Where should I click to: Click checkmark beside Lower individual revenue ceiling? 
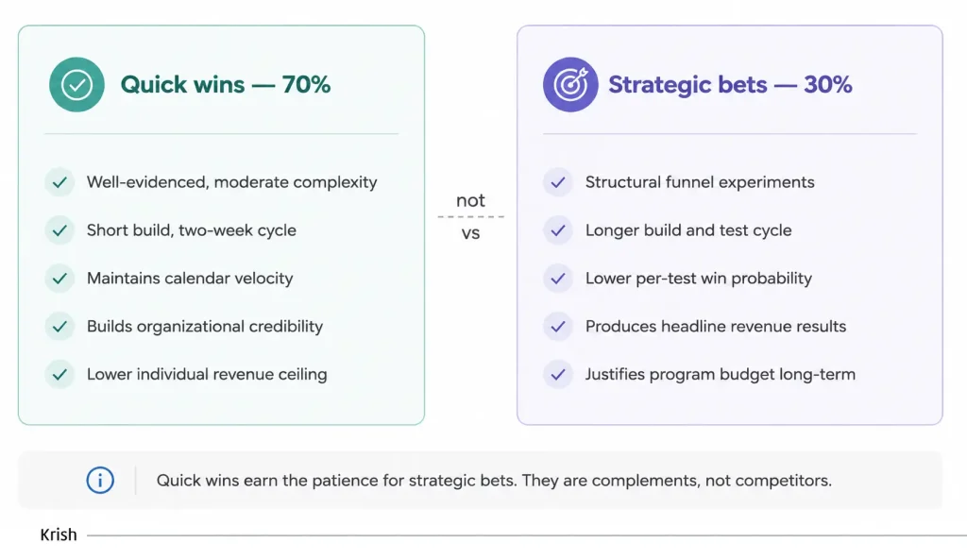(59, 374)
